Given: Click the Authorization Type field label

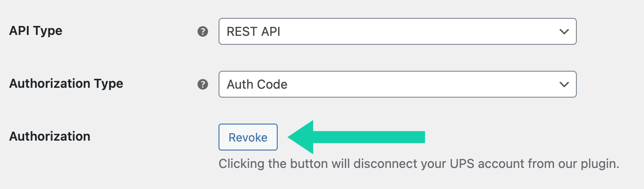Looking at the screenshot, I should pyautogui.click(x=66, y=84).
